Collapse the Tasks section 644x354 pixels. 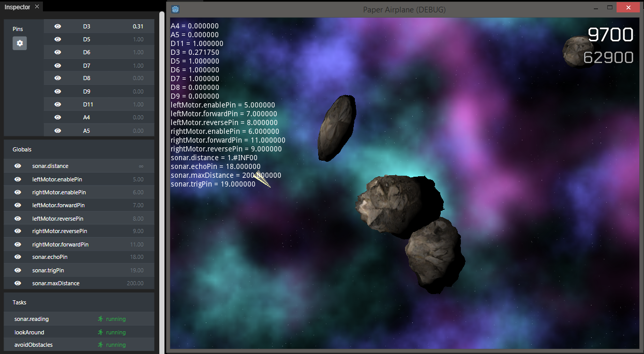[x=20, y=302]
